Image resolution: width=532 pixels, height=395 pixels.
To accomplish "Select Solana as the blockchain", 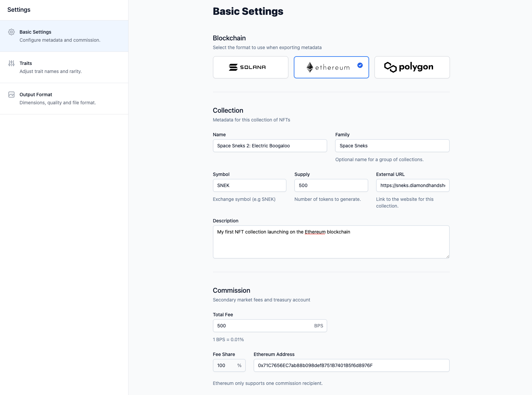I will point(251,67).
